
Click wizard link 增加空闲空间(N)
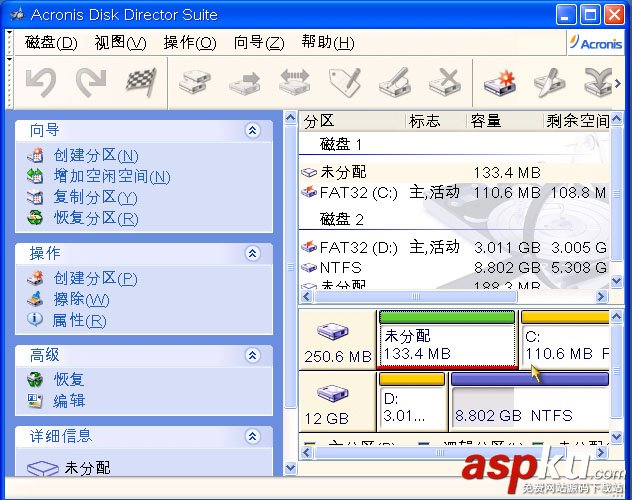click(112, 176)
